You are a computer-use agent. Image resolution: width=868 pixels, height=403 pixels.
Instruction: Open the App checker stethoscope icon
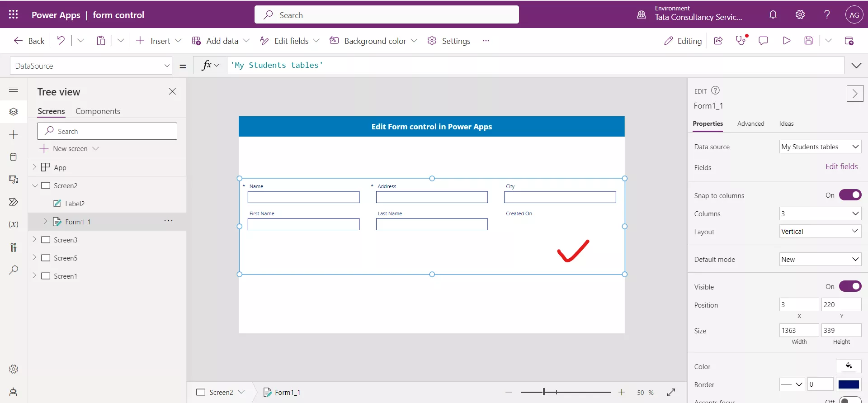[x=741, y=40]
